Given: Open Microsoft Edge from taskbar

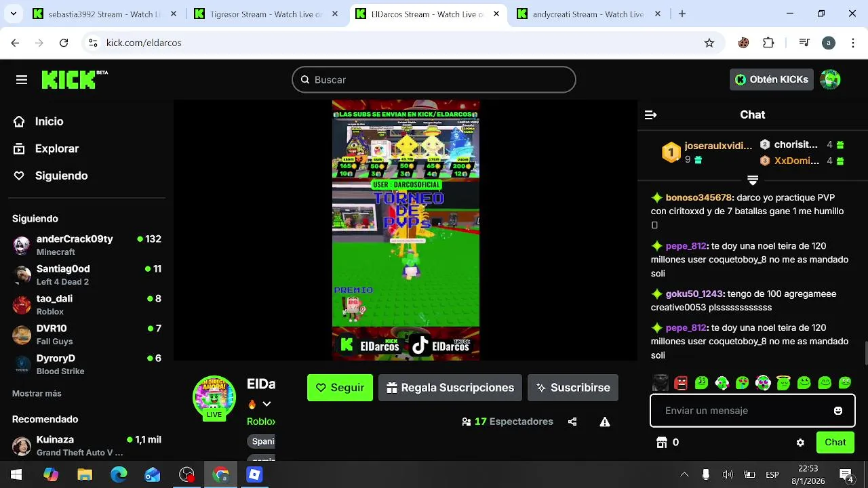Looking at the screenshot, I should tap(119, 474).
